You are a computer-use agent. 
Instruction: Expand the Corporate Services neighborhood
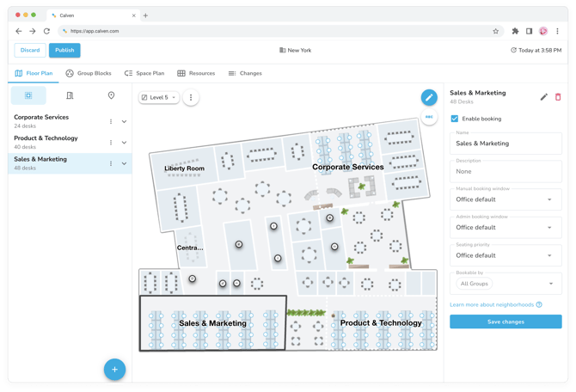point(124,121)
